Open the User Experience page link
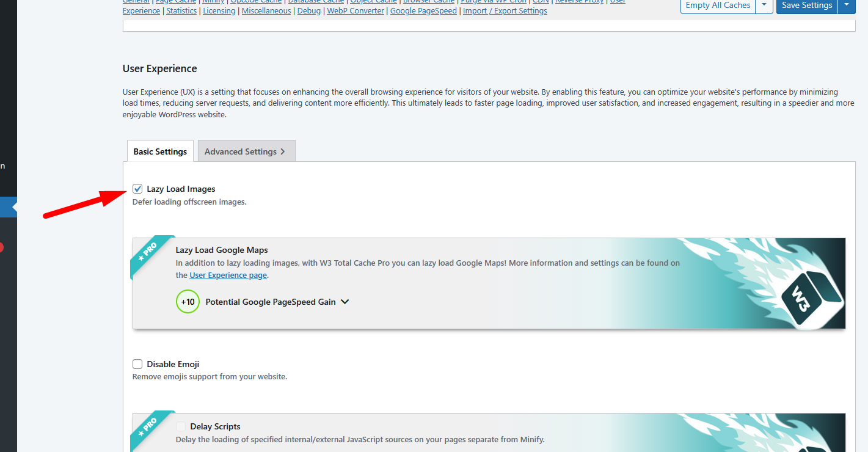The height and width of the screenshot is (452, 868). (x=228, y=275)
